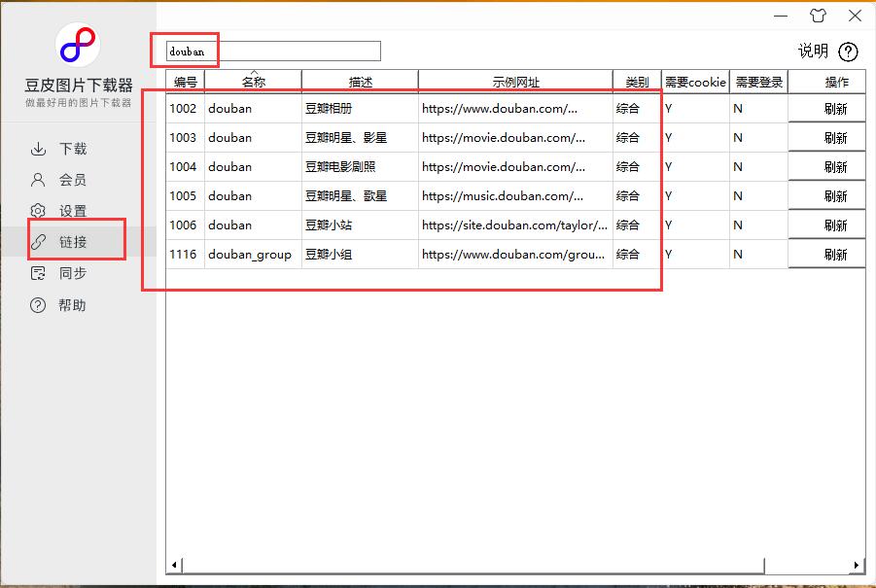Click the login N value in row 1002

click(758, 108)
